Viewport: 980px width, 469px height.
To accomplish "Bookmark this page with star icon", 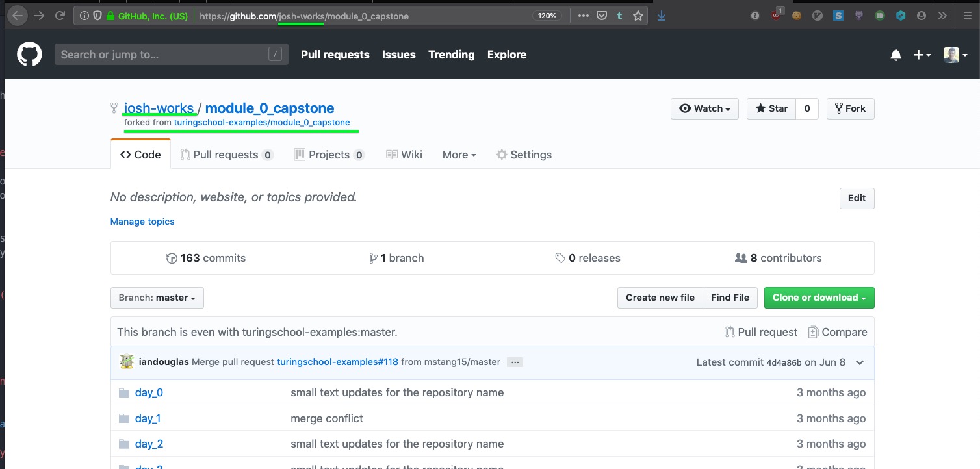I will pos(638,16).
